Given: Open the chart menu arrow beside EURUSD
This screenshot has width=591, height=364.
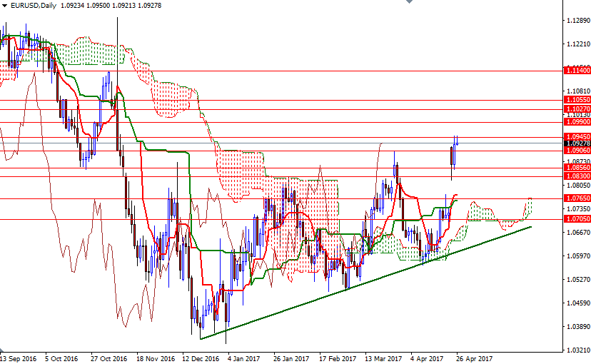Looking at the screenshot, I should pos(4,6).
